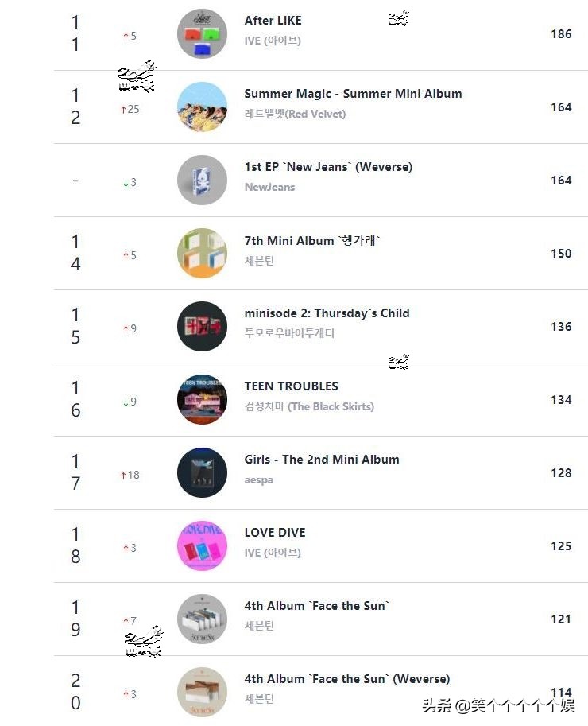Click the 헹가래 mini album cover
Viewport: 588px width, 726px height.
pyautogui.click(x=202, y=254)
